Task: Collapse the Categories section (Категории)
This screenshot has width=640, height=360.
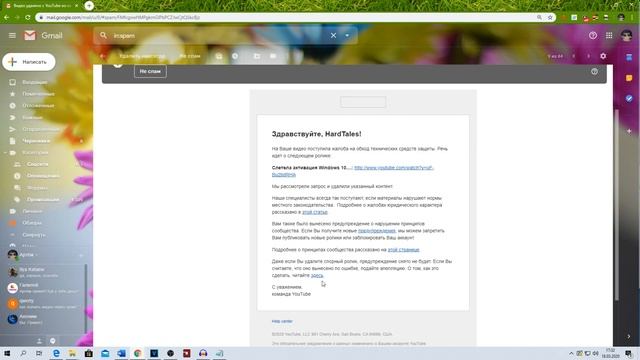Action: pyautogui.click(x=5, y=153)
